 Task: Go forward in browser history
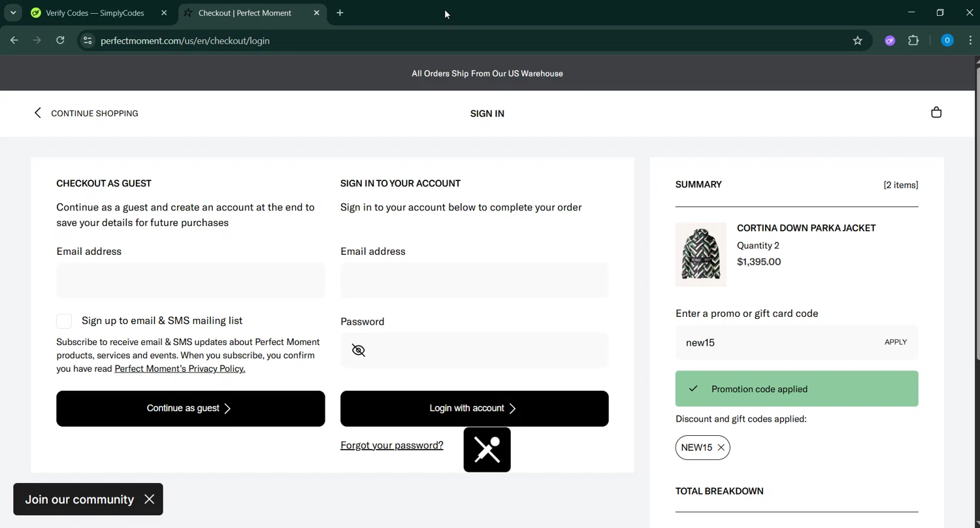tap(37, 41)
